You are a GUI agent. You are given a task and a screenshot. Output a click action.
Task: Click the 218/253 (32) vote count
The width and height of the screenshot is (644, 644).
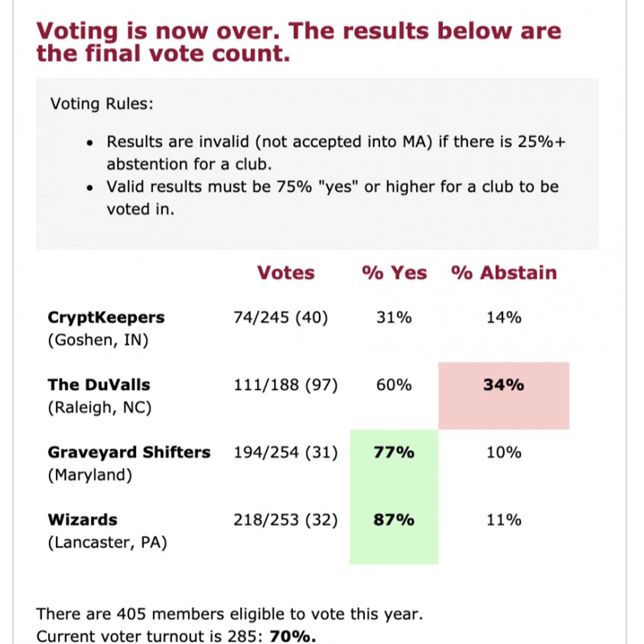click(285, 520)
